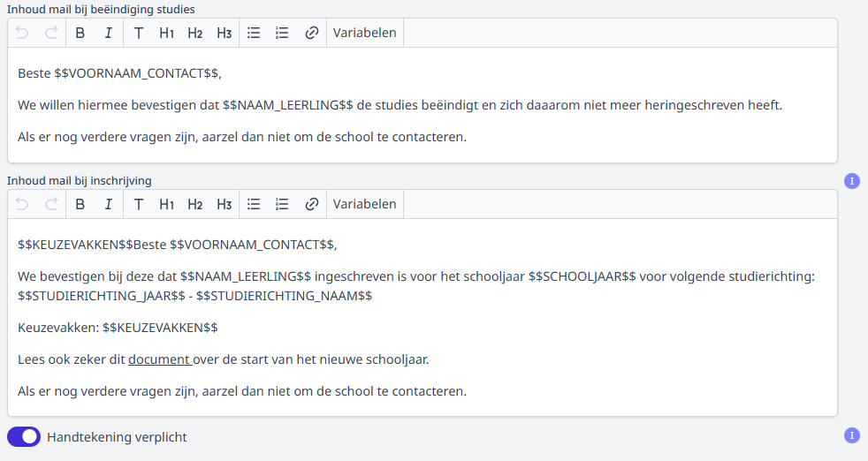Click sentence 'We willen hiermee bevestigen dat...'
Screen dimensions: 868x461
[400, 105]
